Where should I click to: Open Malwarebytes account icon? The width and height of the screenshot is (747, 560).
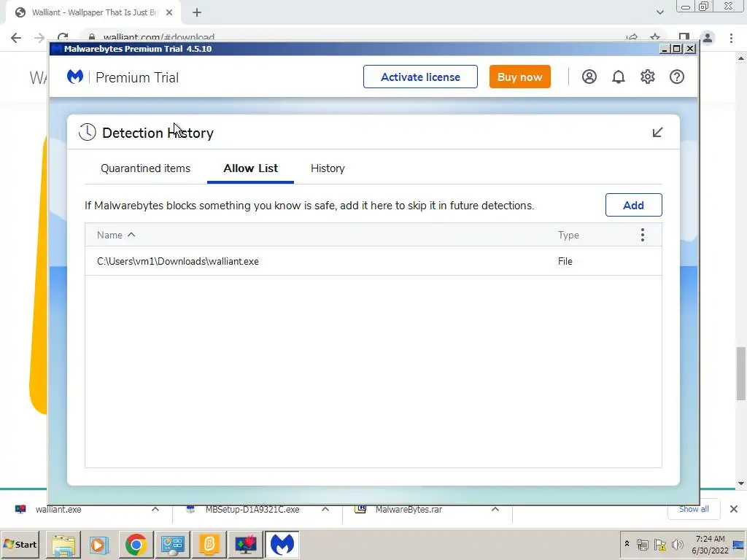[x=589, y=77]
